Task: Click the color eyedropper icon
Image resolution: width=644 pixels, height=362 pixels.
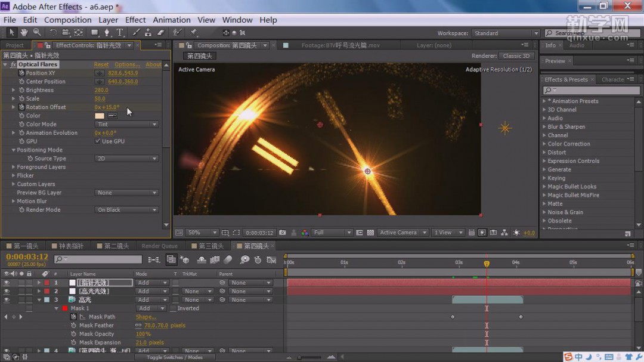Action: tap(112, 116)
